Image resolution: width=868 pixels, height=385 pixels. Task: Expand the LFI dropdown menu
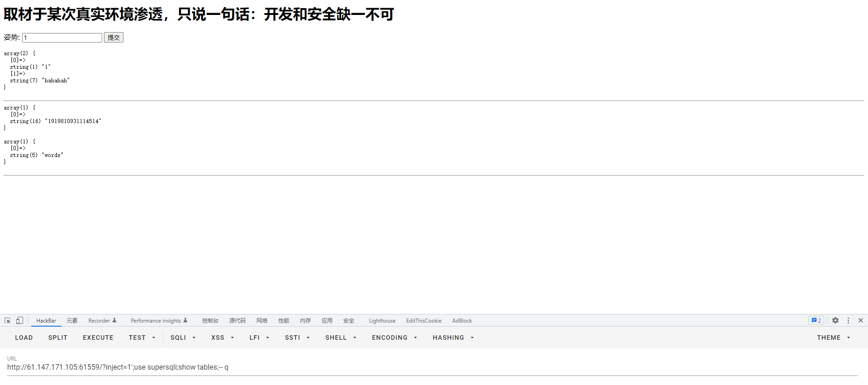click(x=259, y=337)
